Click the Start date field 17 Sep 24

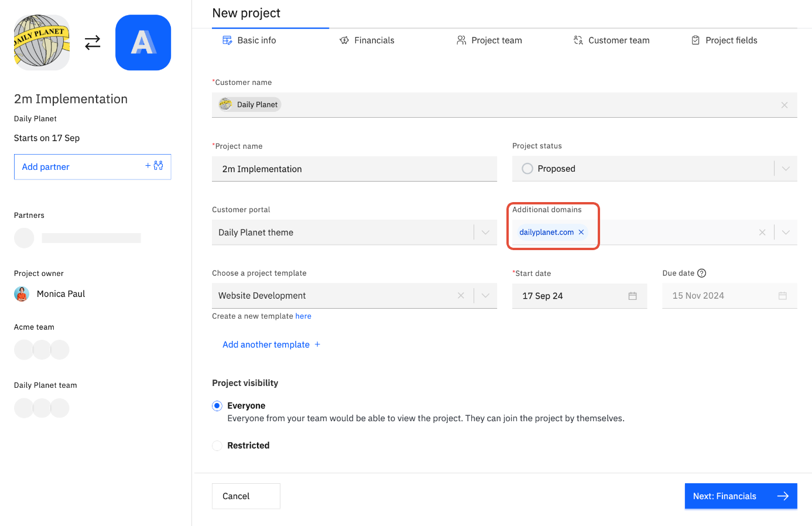pos(580,296)
